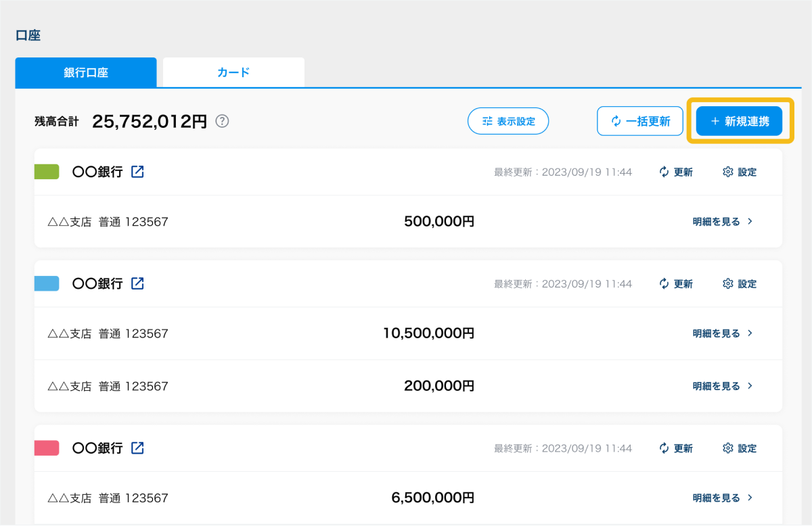
Task: Switch to the 銀行口座 tab
Action: click(86, 72)
